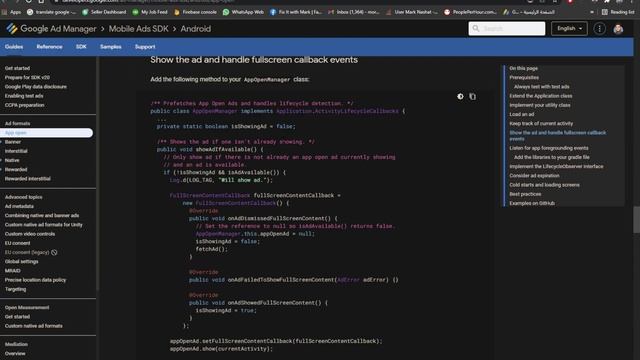Open the Firebase console bookmark

195,12
